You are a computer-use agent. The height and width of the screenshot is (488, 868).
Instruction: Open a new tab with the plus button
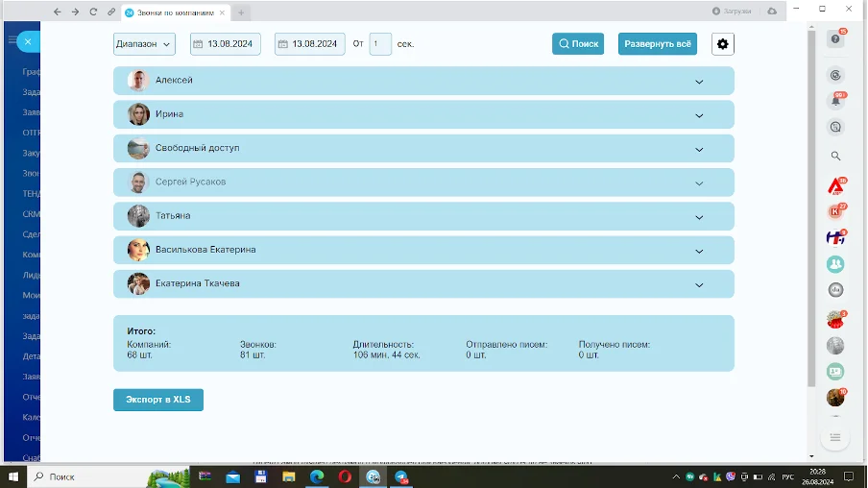click(241, 12)
